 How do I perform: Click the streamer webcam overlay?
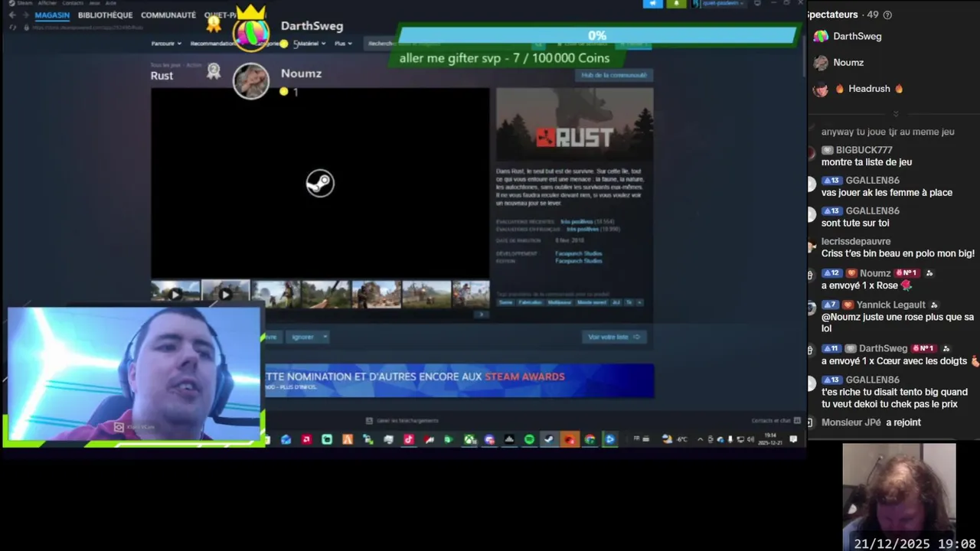[x=134, y=376]
